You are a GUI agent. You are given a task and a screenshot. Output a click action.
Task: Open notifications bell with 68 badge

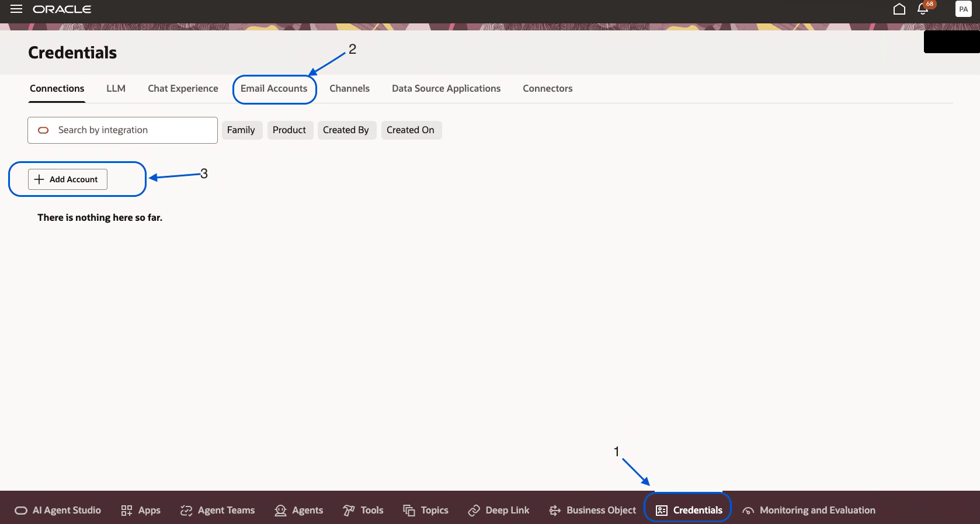pyautogui.click(x=924, y=8)
